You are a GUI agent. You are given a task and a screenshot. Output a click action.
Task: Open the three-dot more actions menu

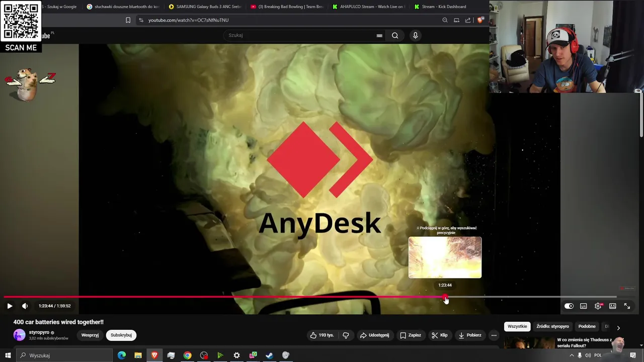click(494, 335)
